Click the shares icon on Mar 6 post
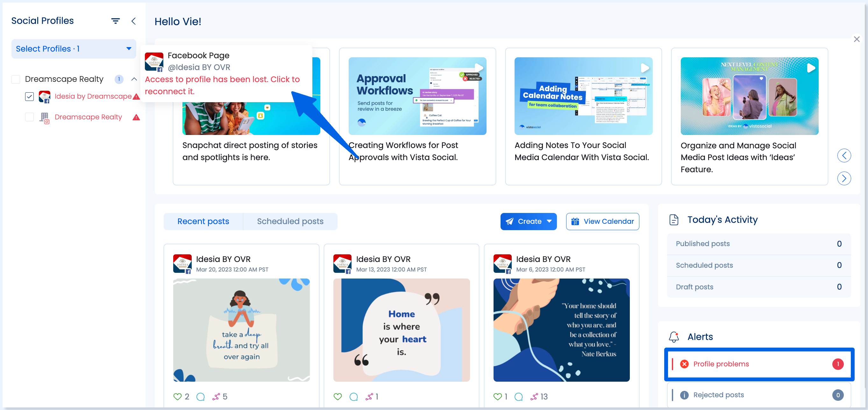The image size is (868, 410). tap(534, 397)
